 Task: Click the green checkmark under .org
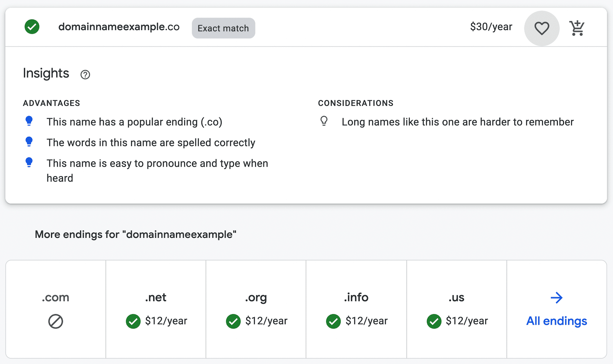point(233,322)
